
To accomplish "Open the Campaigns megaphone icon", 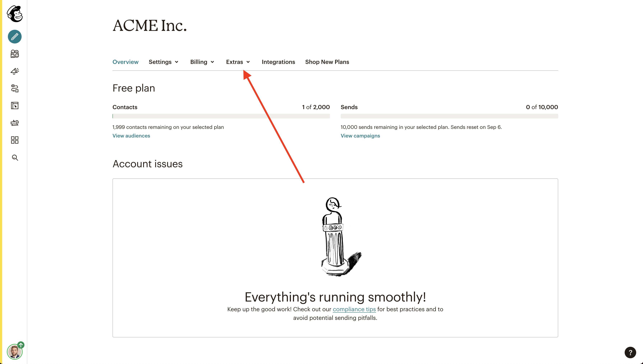I will tap(15, 71).
